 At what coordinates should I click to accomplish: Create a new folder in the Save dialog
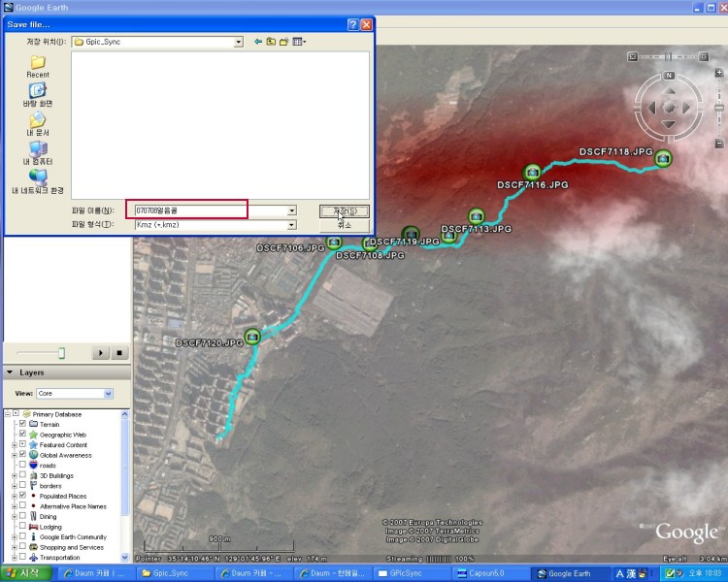coord(284,42)
